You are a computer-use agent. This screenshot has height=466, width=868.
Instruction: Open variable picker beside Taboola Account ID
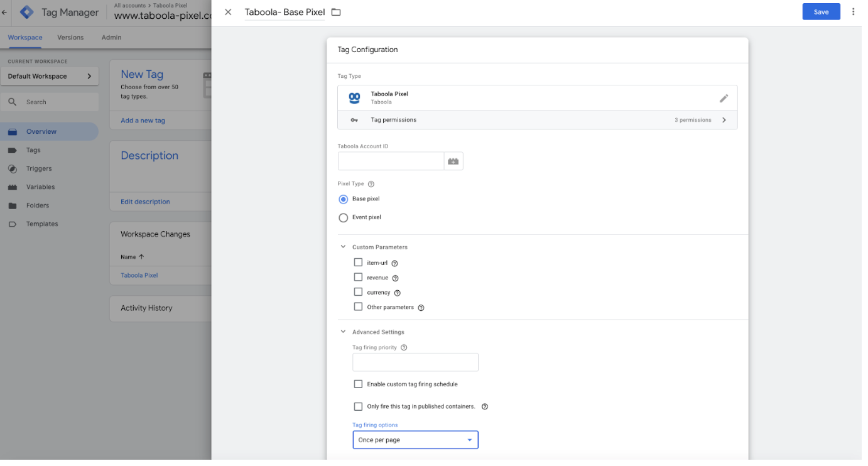point(453,161)
